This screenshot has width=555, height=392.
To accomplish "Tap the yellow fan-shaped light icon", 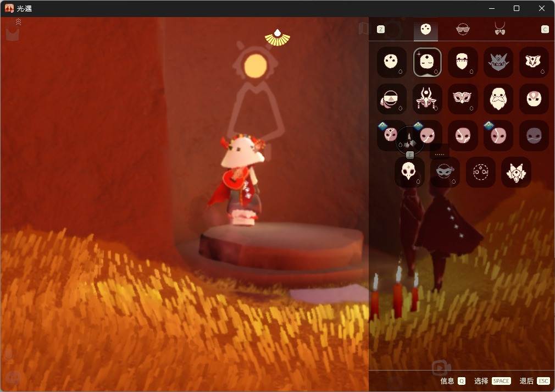I will (277, 37).
